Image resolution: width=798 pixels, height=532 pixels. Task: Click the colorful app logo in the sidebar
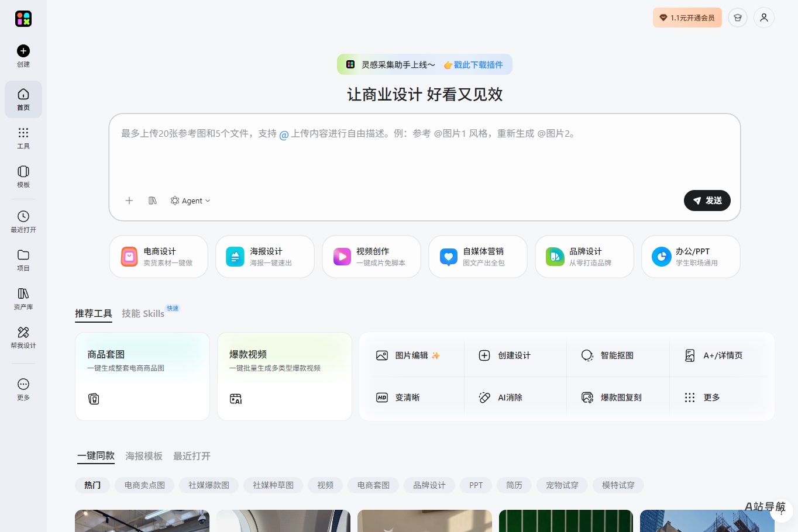[23, 19]
